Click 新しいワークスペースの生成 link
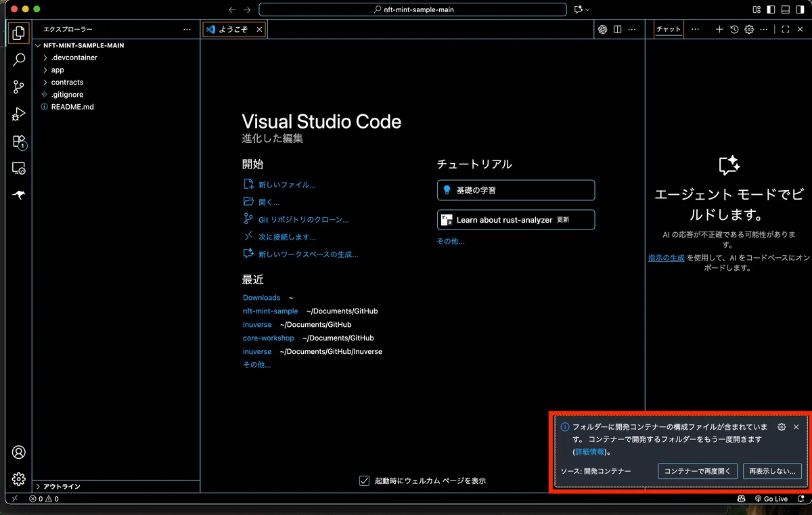The image size is (812, 515). (309, 254)
